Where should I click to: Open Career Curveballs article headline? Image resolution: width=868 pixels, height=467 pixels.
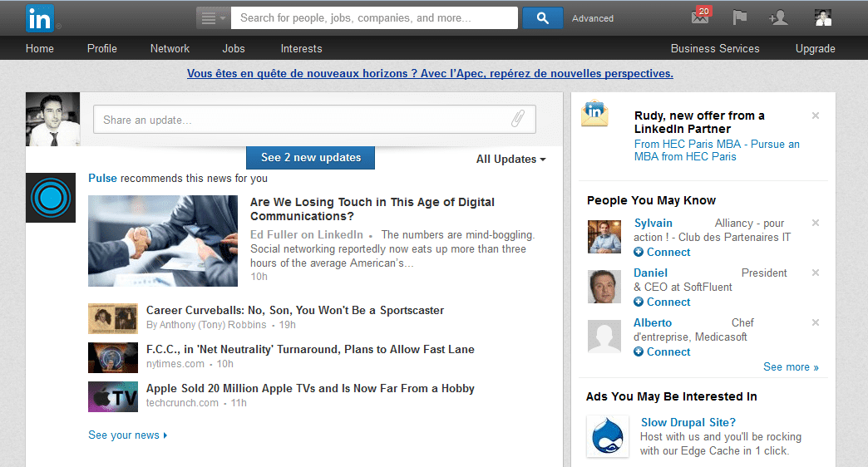point(295,311)
